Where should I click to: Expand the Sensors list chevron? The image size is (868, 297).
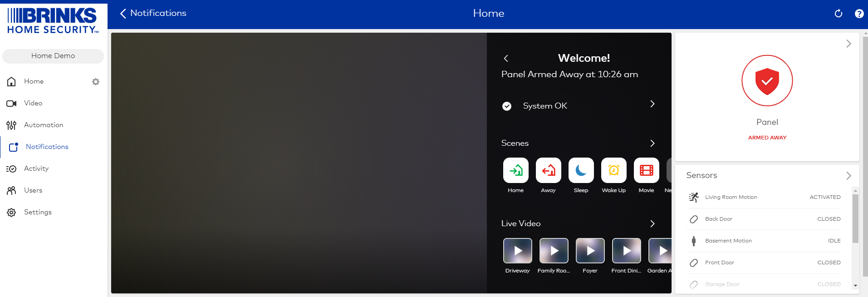pos(848,176)
